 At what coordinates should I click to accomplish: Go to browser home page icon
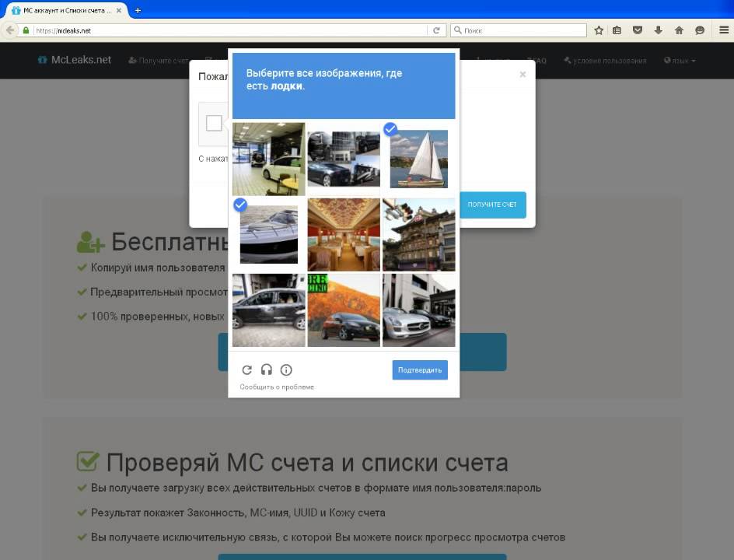tap(680, 30)
